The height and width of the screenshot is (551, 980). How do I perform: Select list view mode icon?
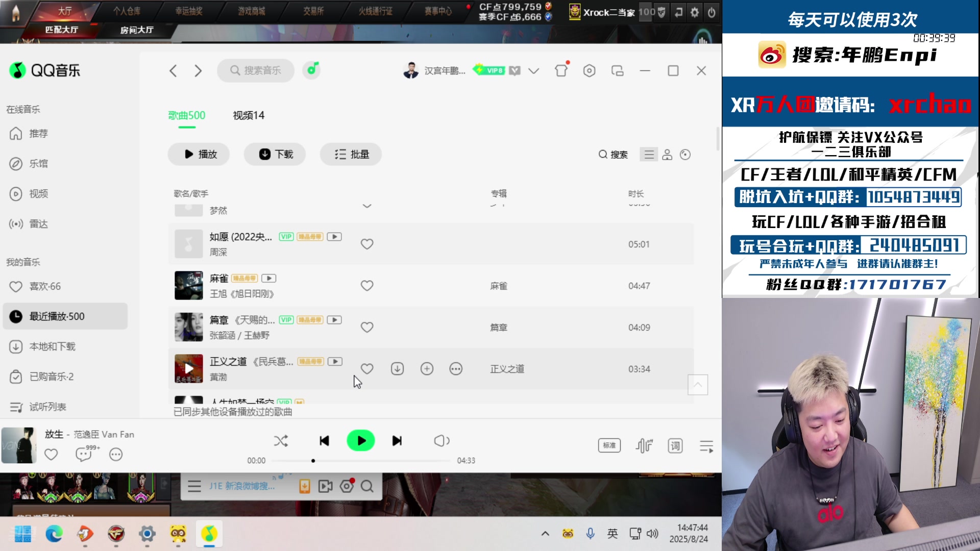click(649, 155)
